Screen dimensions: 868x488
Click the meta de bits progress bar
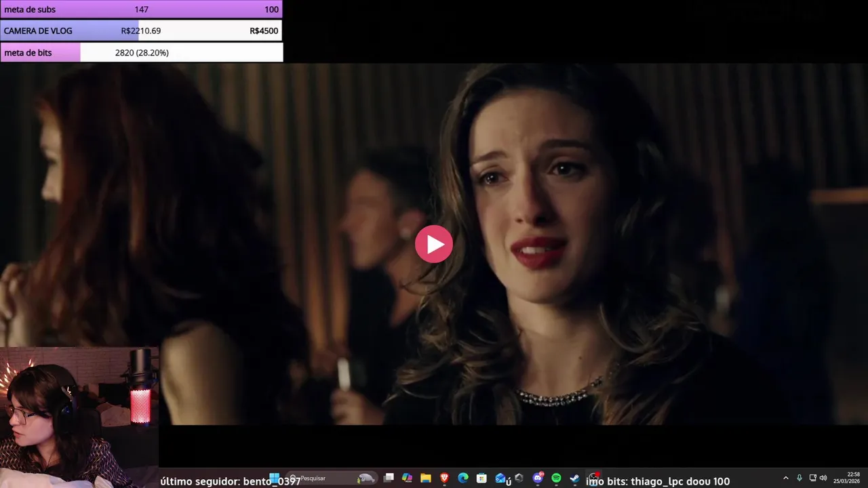pyautogui.click(x=141, y=52)
